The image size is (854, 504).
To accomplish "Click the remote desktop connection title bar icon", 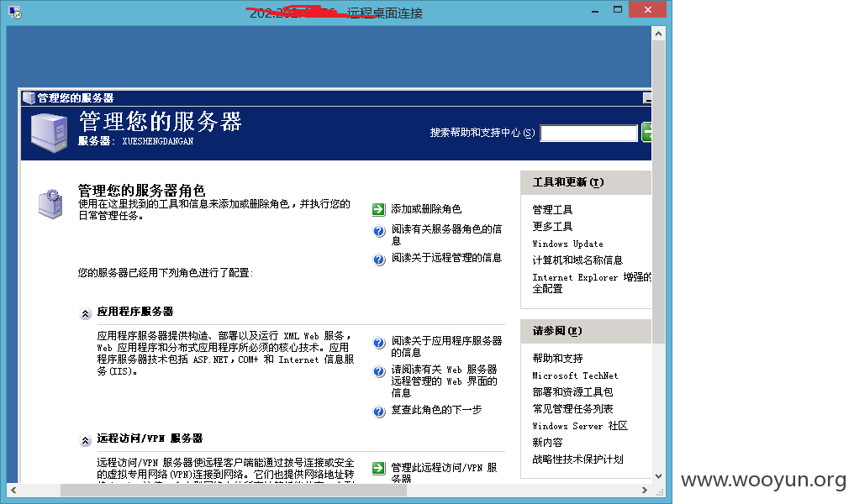I will click(x=14, y=12).
